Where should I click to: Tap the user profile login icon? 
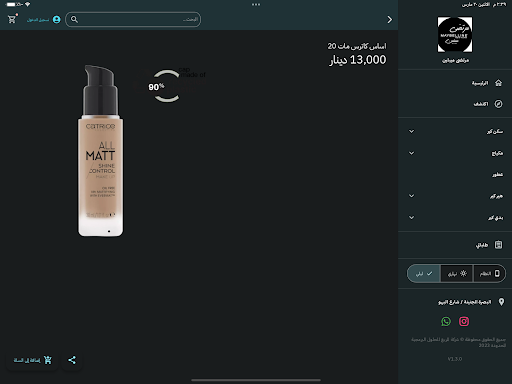[57, 20]
